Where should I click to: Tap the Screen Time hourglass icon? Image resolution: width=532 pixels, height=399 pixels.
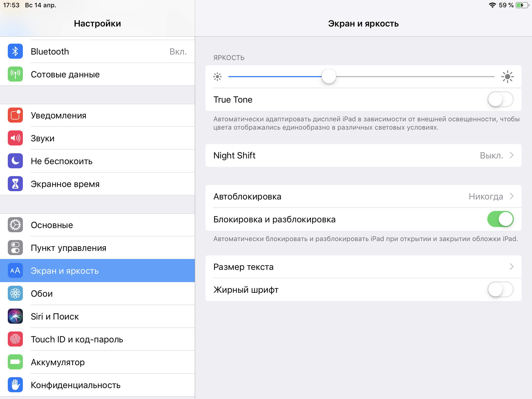[x=15, y=184]
